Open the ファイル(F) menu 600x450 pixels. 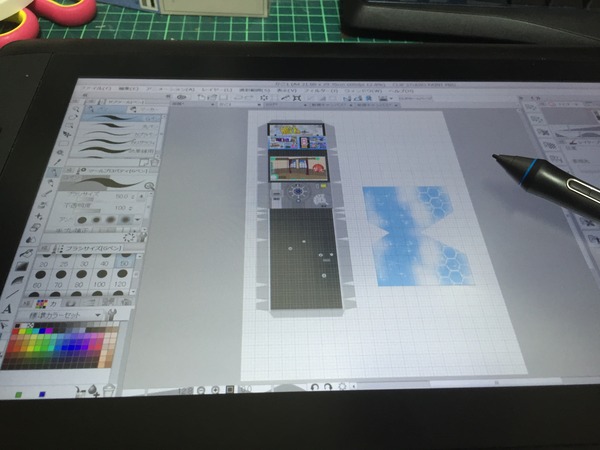pyautogui.click(x=97, y=88)
